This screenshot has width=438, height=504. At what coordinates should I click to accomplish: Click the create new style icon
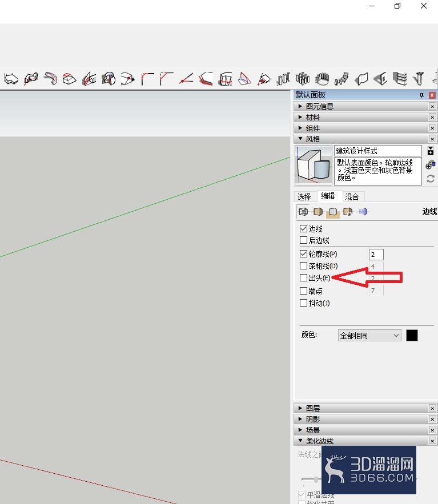click(430, 165)
